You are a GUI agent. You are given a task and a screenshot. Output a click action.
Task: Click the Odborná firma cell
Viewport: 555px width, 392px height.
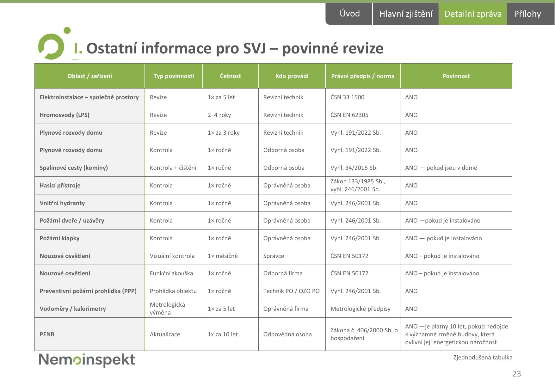pos(292,273)
